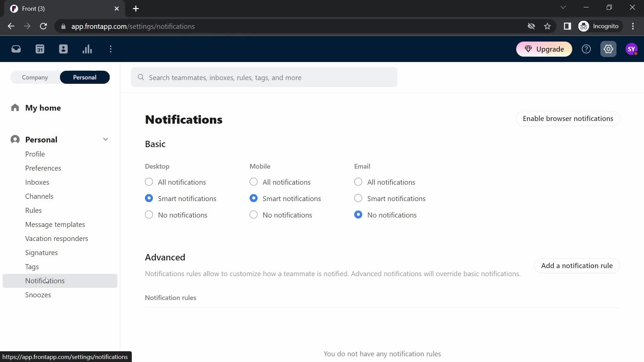The height and width of the screenshot is (362, 644).
Task: Switch to Personal settings tab
Action: 85,77
